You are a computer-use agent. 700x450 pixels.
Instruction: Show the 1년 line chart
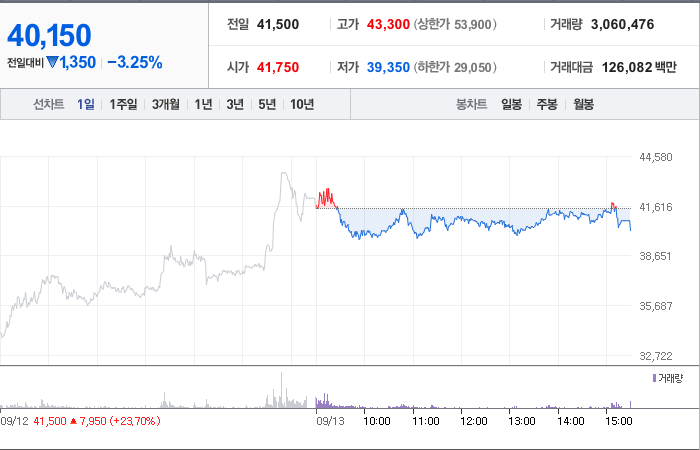coord(203,104)
